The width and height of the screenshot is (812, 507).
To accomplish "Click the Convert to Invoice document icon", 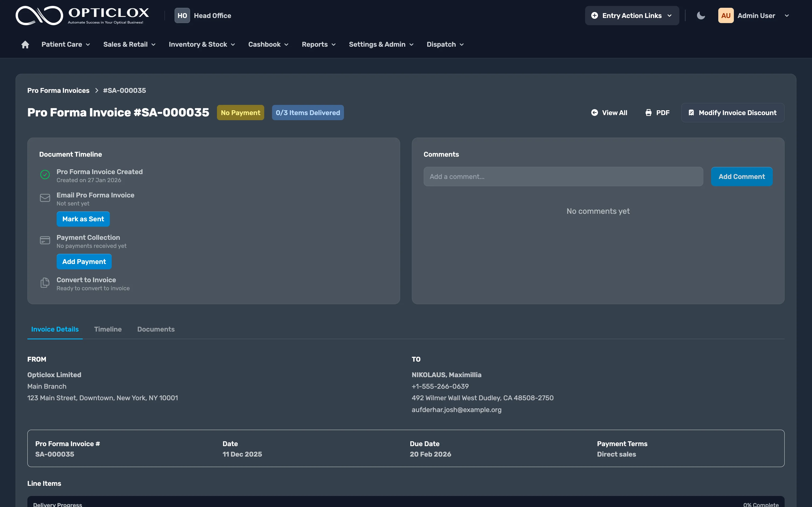I will coord(45,283).
